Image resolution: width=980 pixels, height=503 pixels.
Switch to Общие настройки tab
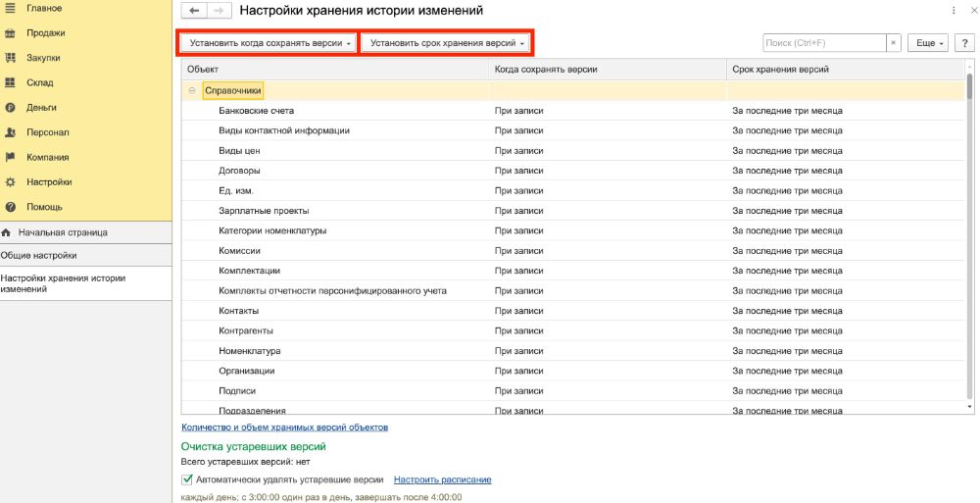coord(85,255)
